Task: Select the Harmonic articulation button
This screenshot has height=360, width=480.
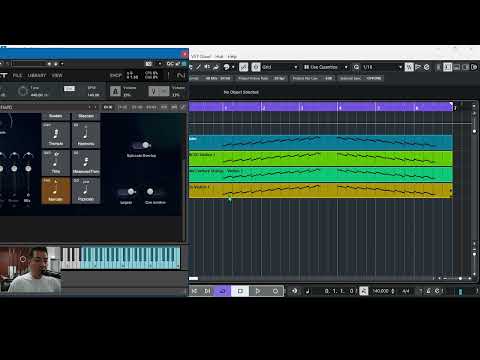Action: point(86,135)
